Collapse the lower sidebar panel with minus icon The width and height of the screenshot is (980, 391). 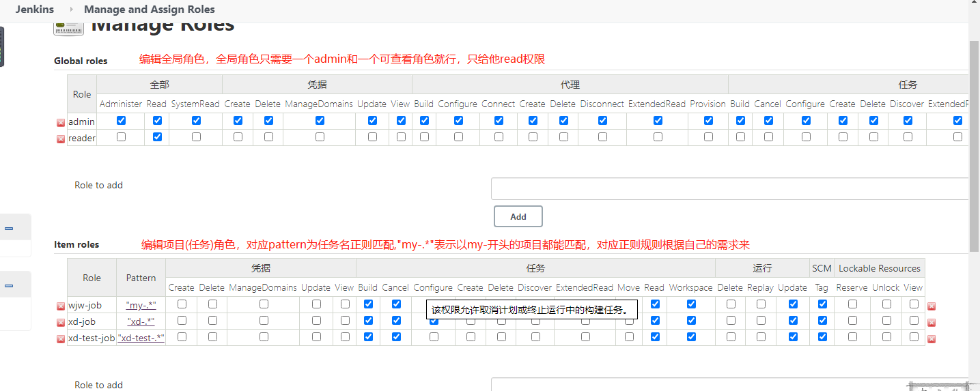(x=9, y=286)
